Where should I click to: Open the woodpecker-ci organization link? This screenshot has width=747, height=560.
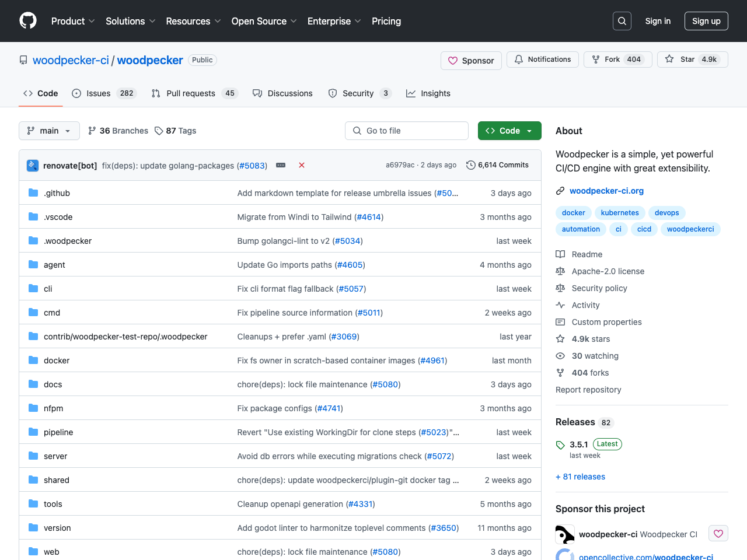[71, 60]
